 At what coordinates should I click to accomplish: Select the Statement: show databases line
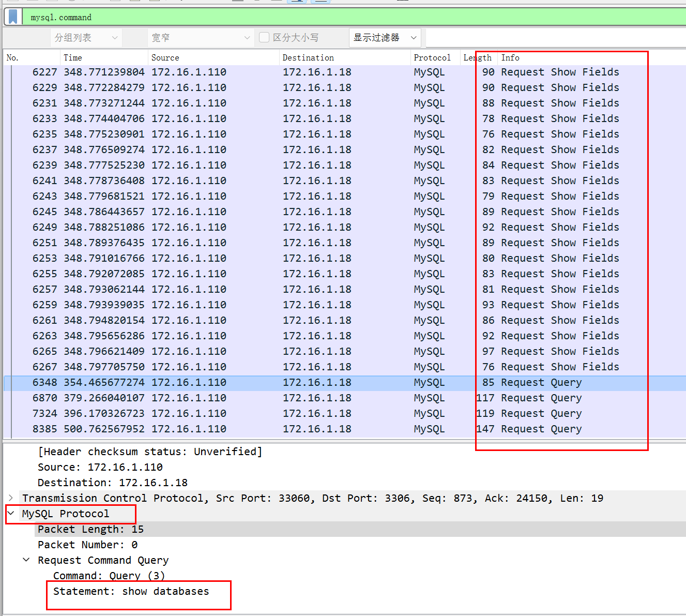pyautogui.click(x=131, y=591)
